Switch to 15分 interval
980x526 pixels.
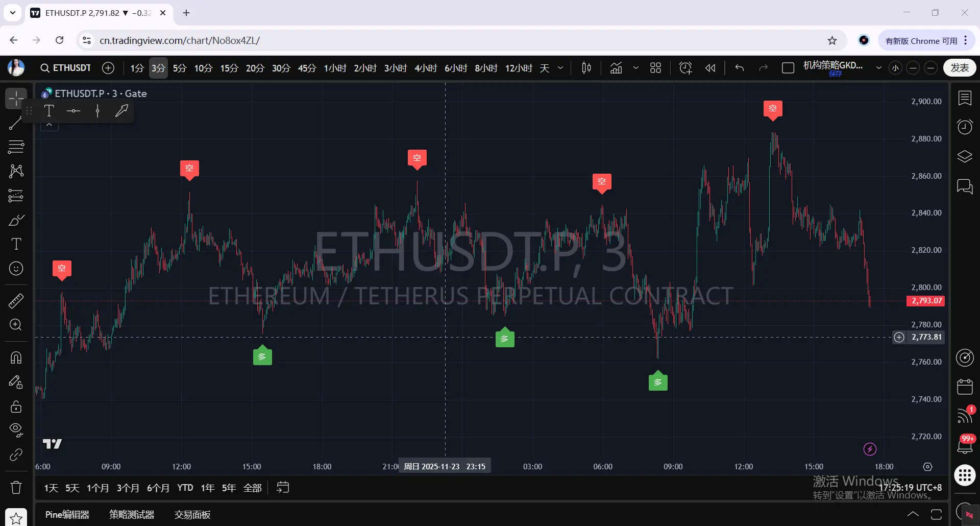(x=229, y=68)
